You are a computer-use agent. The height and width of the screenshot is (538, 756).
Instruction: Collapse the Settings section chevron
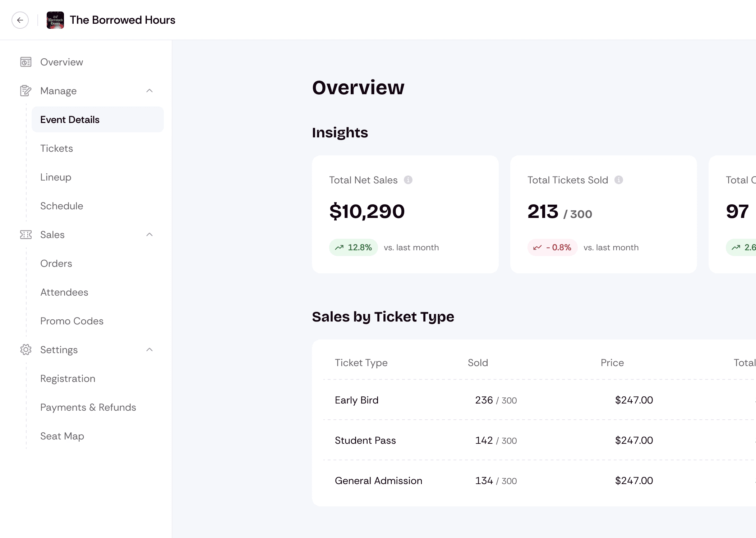(149, 350)
